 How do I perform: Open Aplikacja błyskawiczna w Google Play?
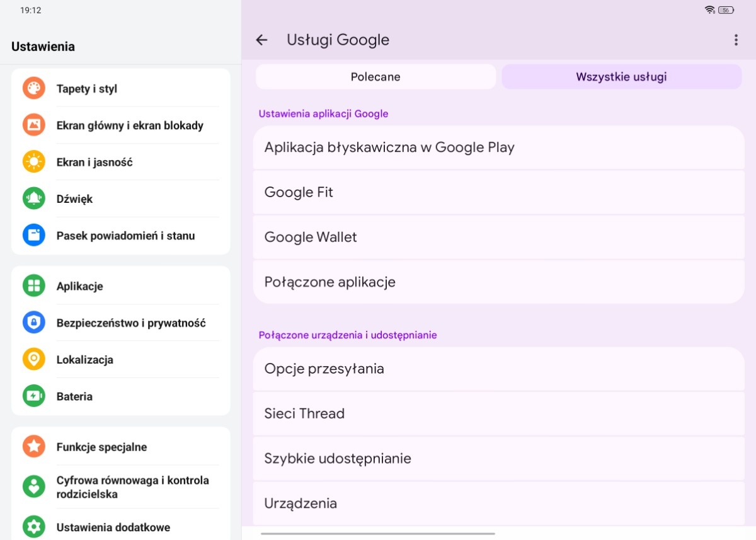click(x=498, y=147)
